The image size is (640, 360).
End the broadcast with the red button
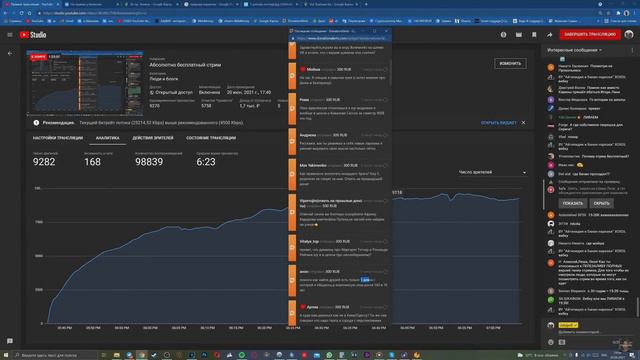[590, 35]
